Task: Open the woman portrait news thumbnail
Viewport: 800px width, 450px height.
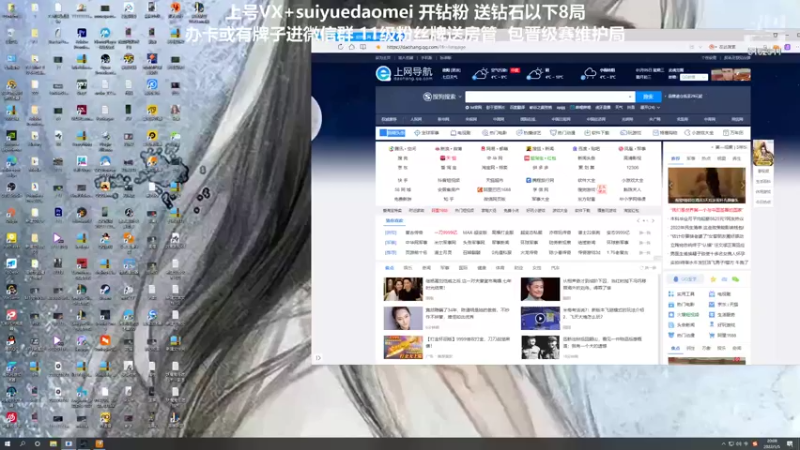Action: [x=403, y=318]
